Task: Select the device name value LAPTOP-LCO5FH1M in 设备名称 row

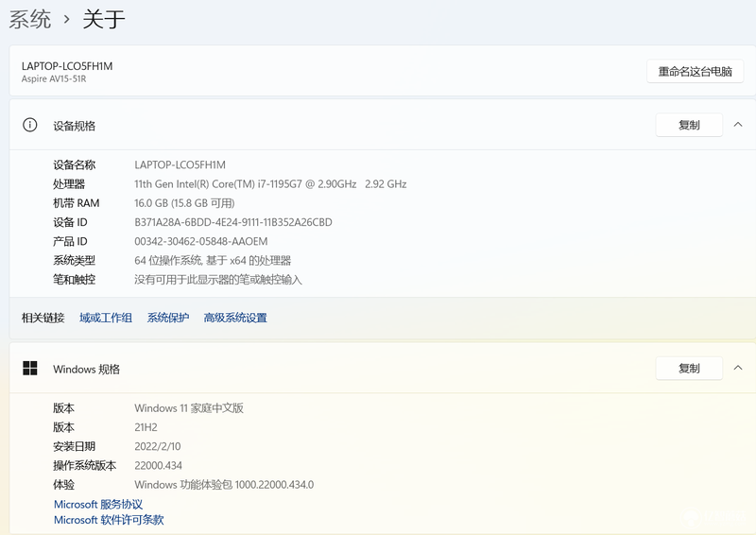Action: point(180,165)
